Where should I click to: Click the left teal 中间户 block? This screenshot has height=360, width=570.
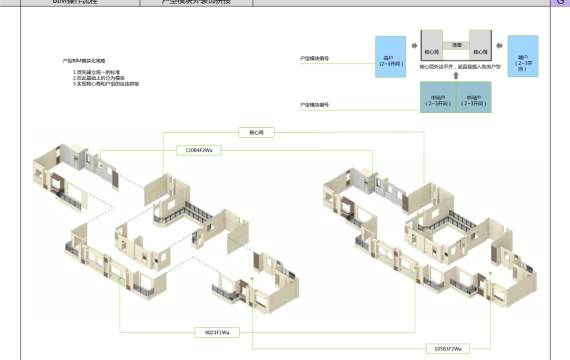pos(438,97)
